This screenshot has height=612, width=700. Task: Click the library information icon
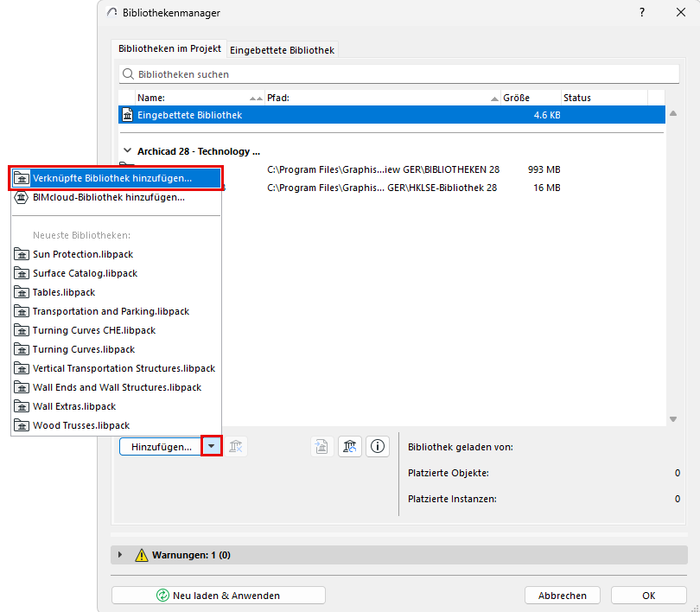(378, 446)
